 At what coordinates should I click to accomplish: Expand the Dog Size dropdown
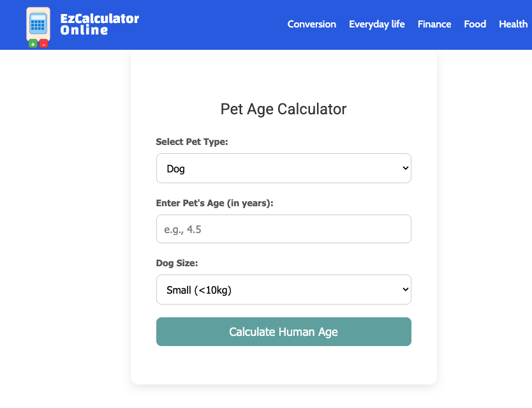click(284, 289)
